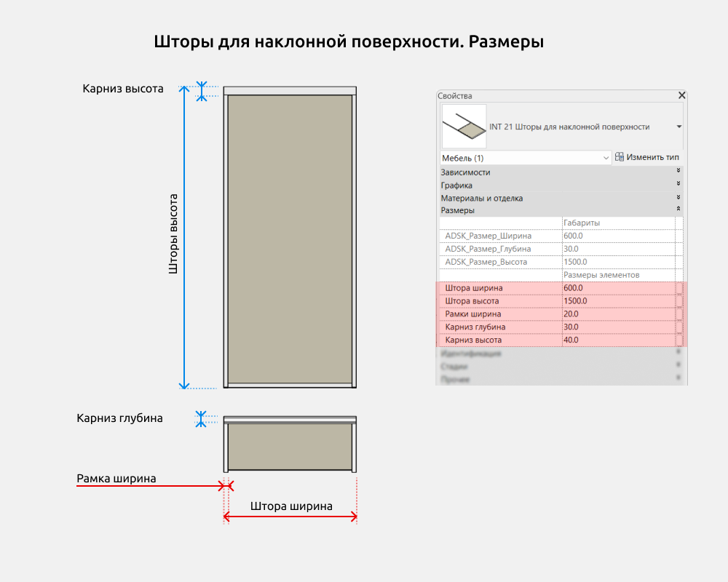Edit the Штора высота value field
The height and width of the screenshot is (582, 728).
click(x=618, y=300)
